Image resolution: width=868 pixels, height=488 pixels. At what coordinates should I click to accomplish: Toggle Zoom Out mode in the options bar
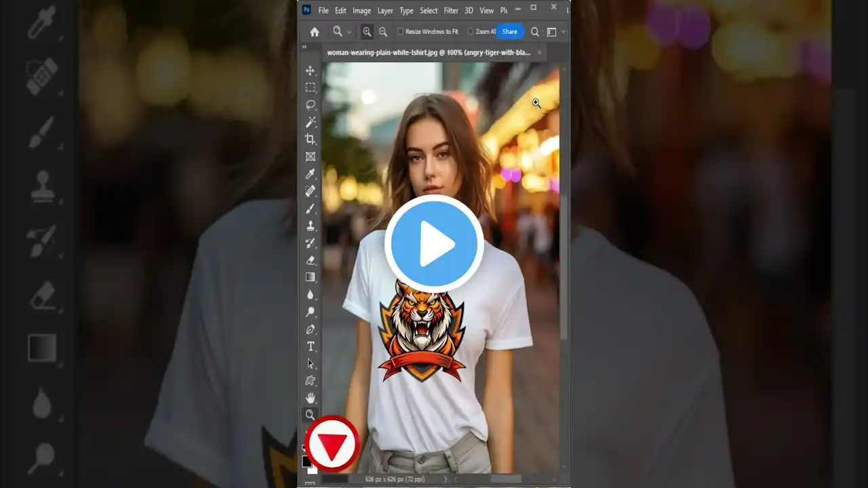pos(383,31)
